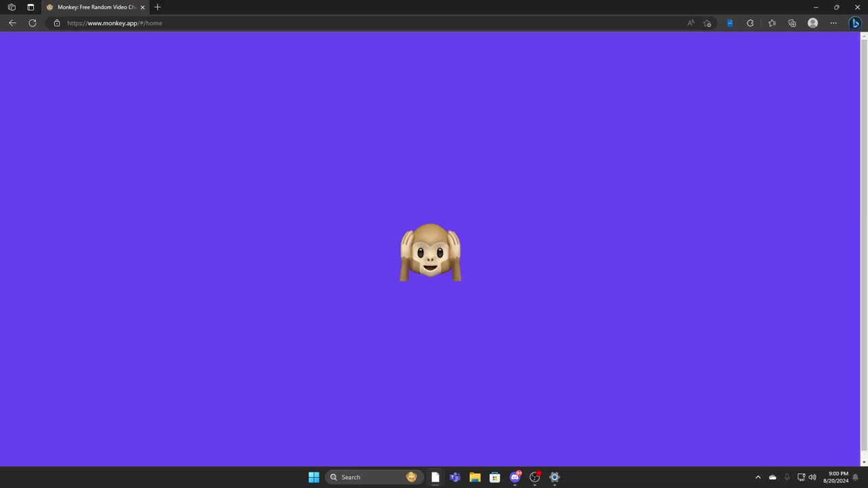This screenshot has width=868, height=488.
Task: Show the favorites list
Action: tap(772, 23)
